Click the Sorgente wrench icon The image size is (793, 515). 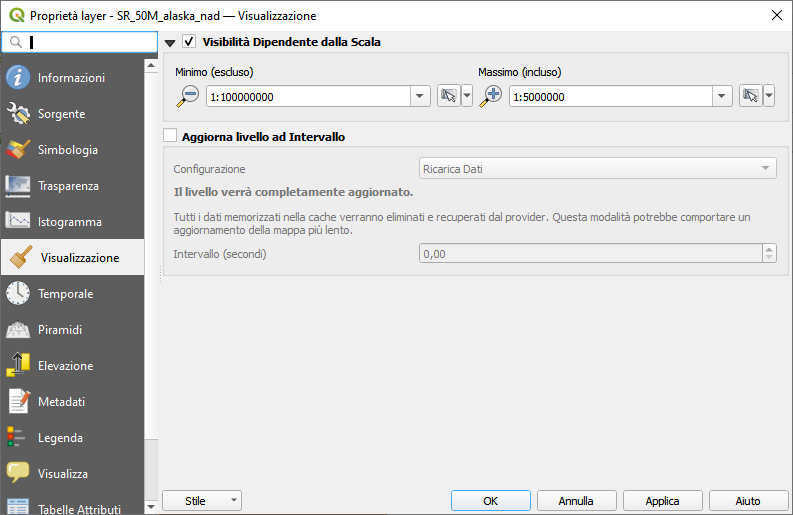[18, 113]
